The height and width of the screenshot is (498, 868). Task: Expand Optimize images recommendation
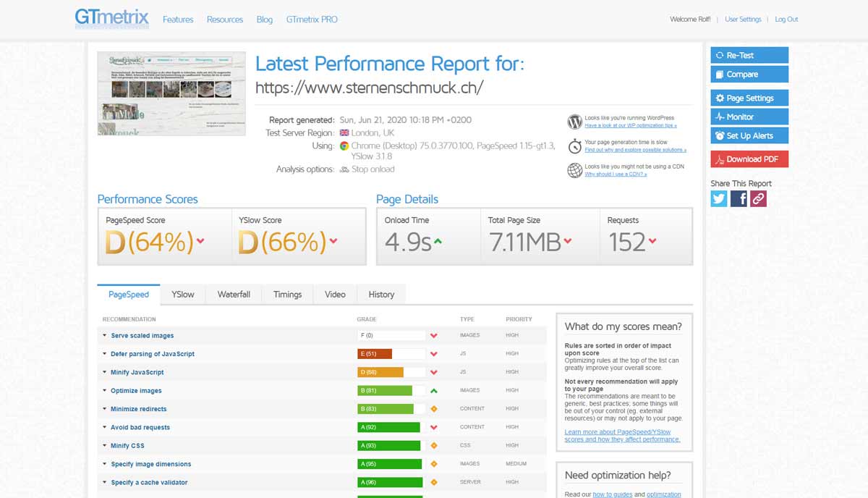coord(136,391)
